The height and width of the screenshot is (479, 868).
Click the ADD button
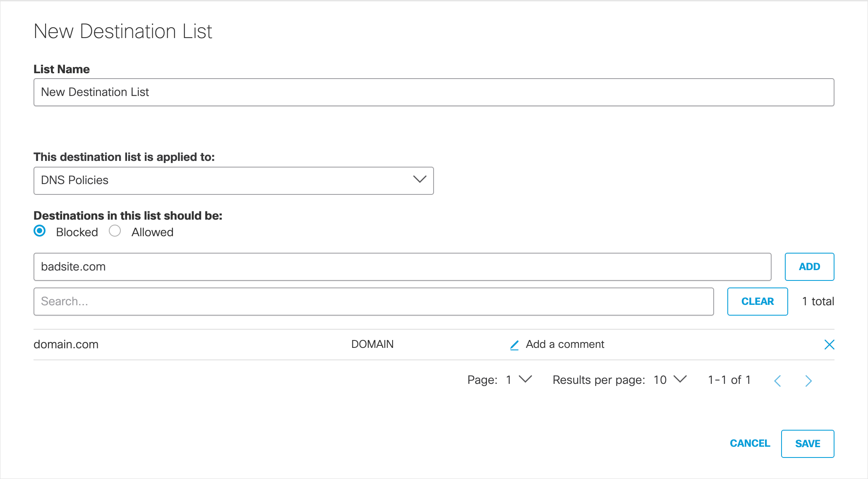click(x=809, y=267)
